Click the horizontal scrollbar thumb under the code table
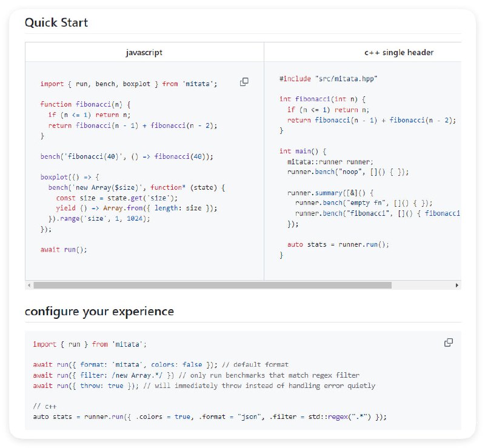 pyautogui.click(x=212, y=285)
